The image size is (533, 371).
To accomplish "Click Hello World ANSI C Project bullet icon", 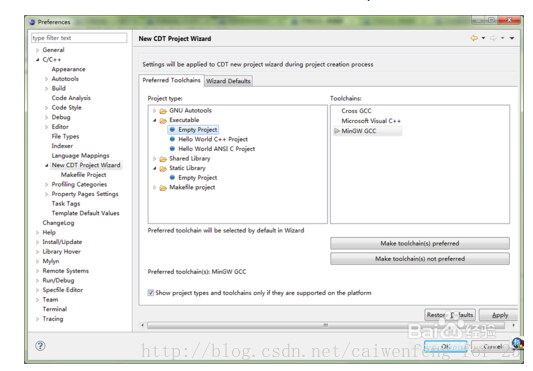I will point(172,149).
